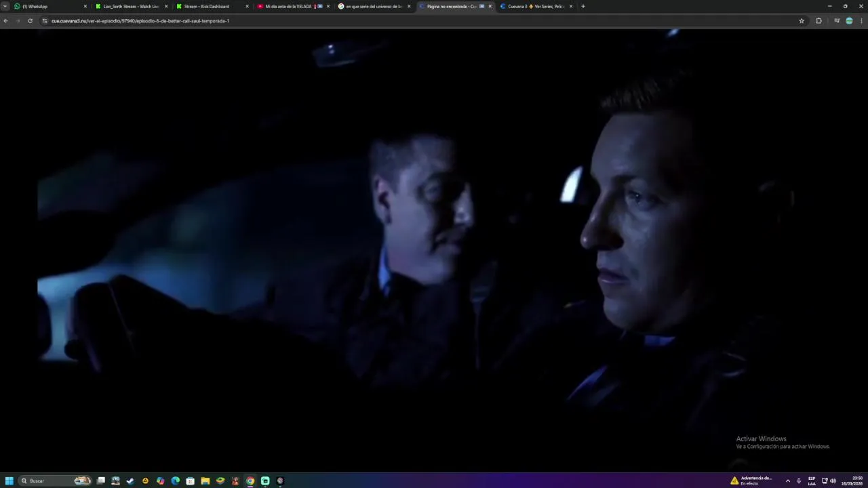Open the BlueStacks taskbar icon
This screenshot has height=488, width=868.
(220, 481)
